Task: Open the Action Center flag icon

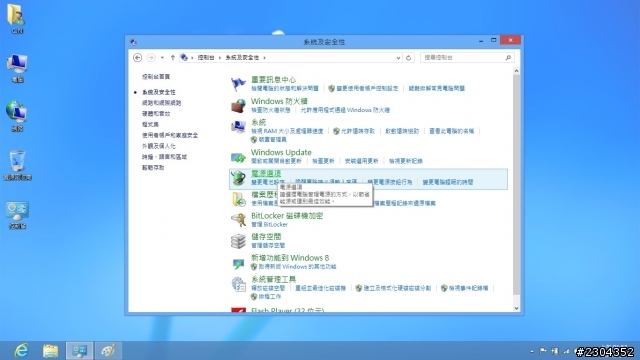Action: [238, 84]
